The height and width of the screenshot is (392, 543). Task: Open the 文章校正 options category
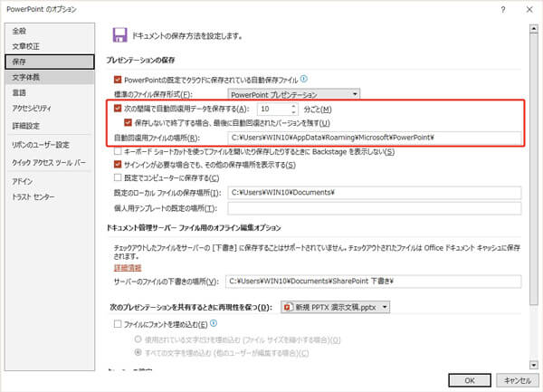click(x=50, y=46)
